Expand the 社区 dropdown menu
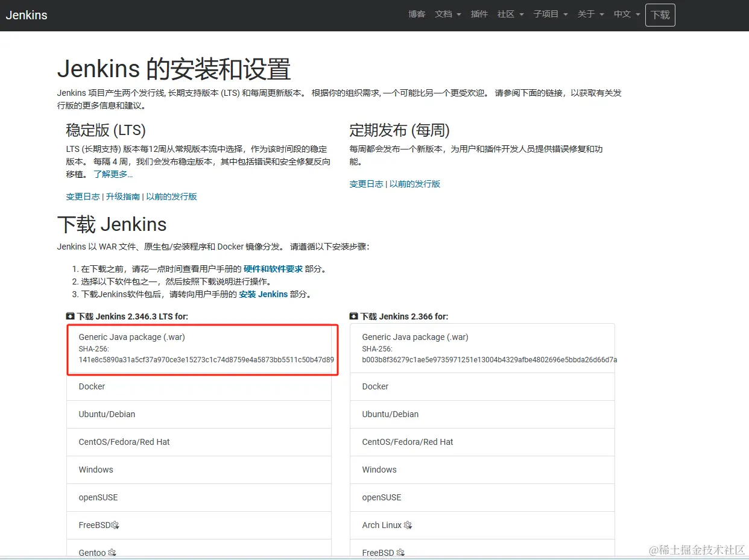 [510, 14]
